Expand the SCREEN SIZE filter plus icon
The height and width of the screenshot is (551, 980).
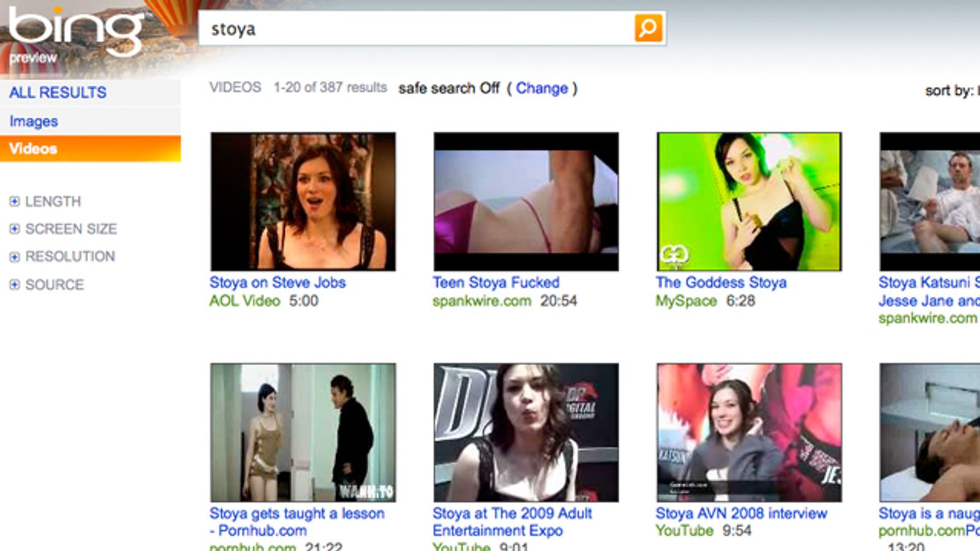pos(15,229)
